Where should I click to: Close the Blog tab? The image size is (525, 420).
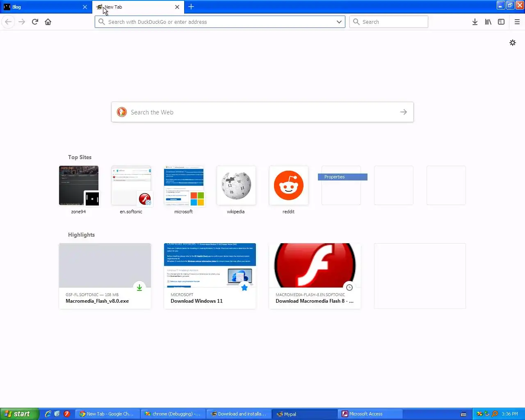[85, 7]
